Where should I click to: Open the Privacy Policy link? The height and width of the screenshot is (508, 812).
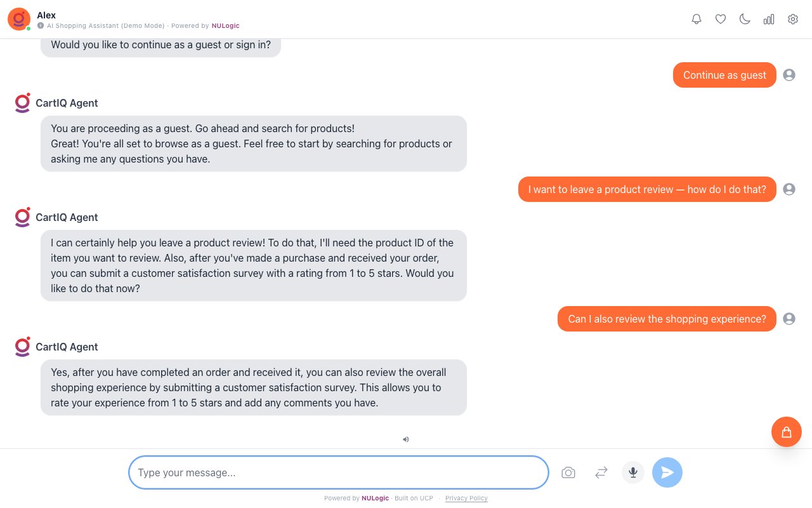tap(466, 498)
